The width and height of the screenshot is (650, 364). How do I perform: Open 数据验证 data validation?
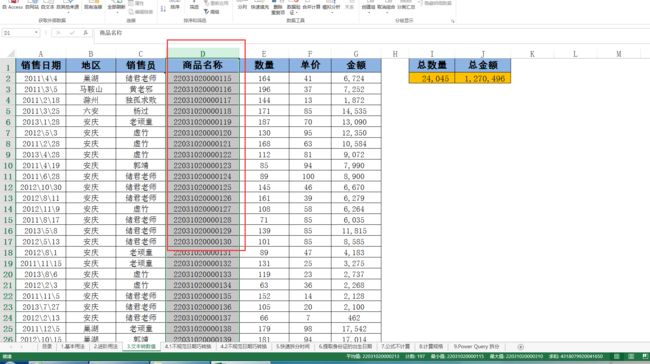[x=293, y=7]
